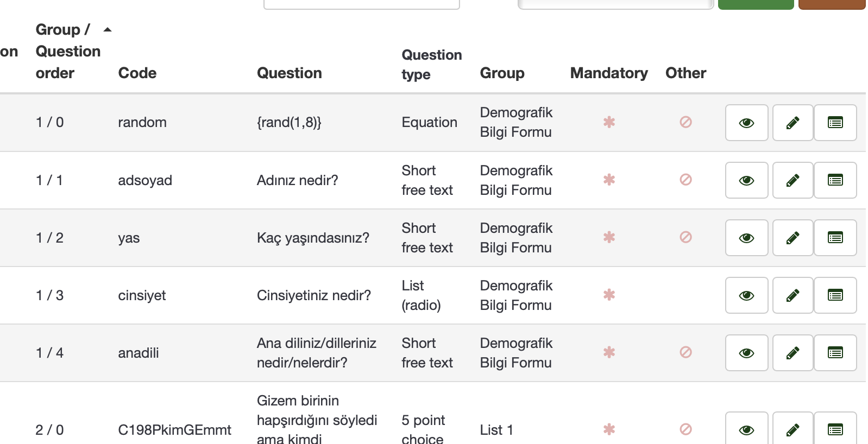Preview the 'cinsiyet' question via eye icon
Image resolution: width=868 pixels, height=444 pixels.
pos(746,295)
